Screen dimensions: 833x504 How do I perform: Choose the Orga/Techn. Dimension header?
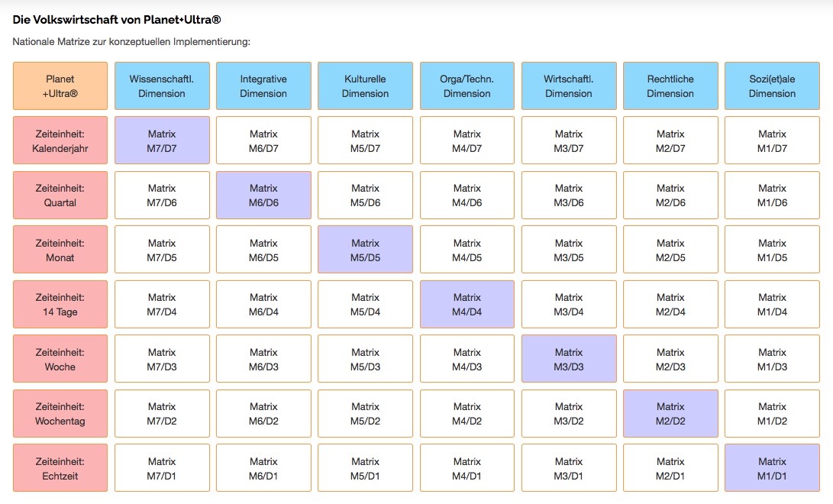[x=467, y=86]
